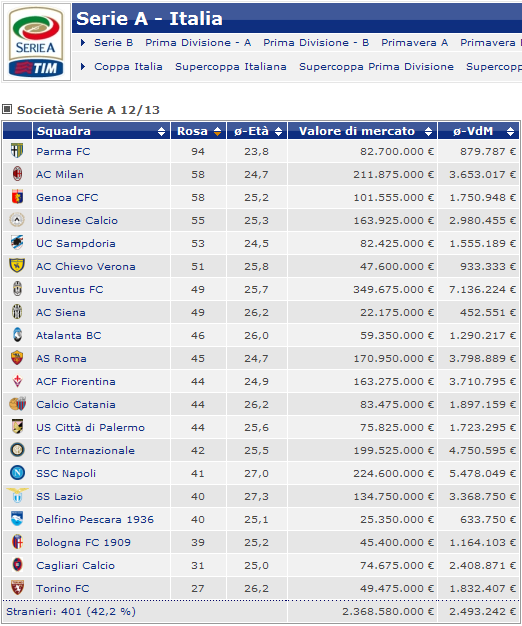Click the AC Chievo Verona club crest
This screenshot has width=522, height=626.
tap(17, 265)
